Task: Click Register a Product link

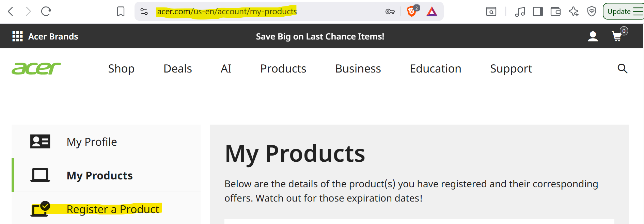Action: [113, 209]
